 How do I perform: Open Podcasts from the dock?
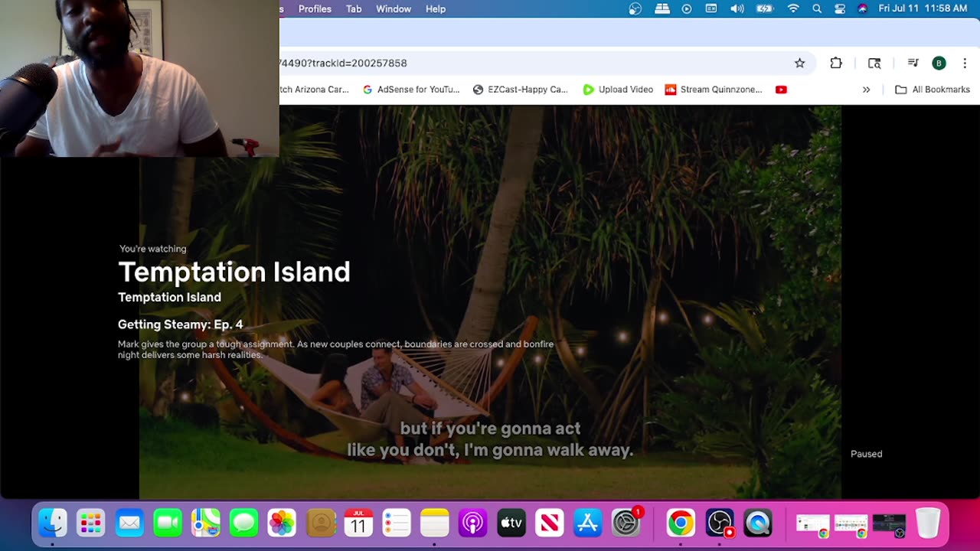point(472,523)
